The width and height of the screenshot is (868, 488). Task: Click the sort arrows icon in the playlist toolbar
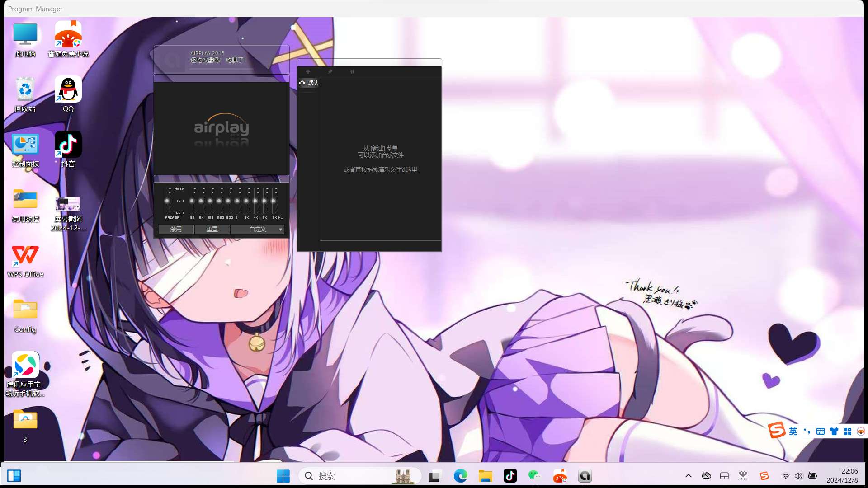point(352,71)
